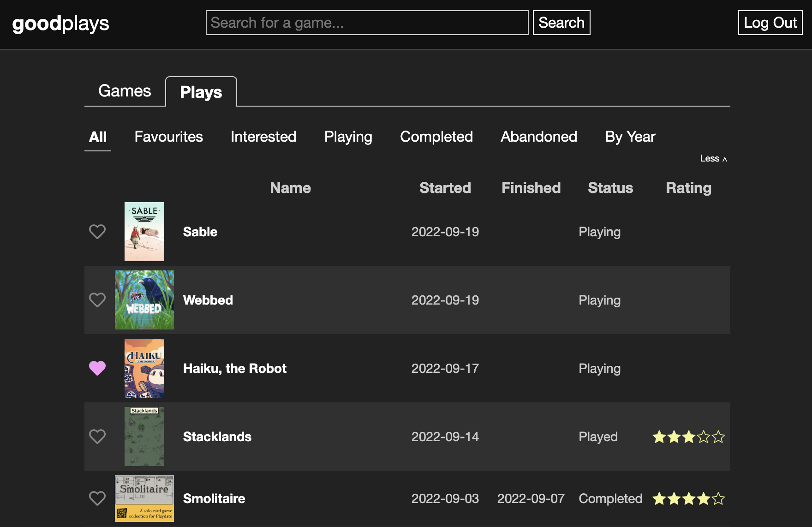
Task: Click the goodplays logo to go home
Action: (60, 24)
